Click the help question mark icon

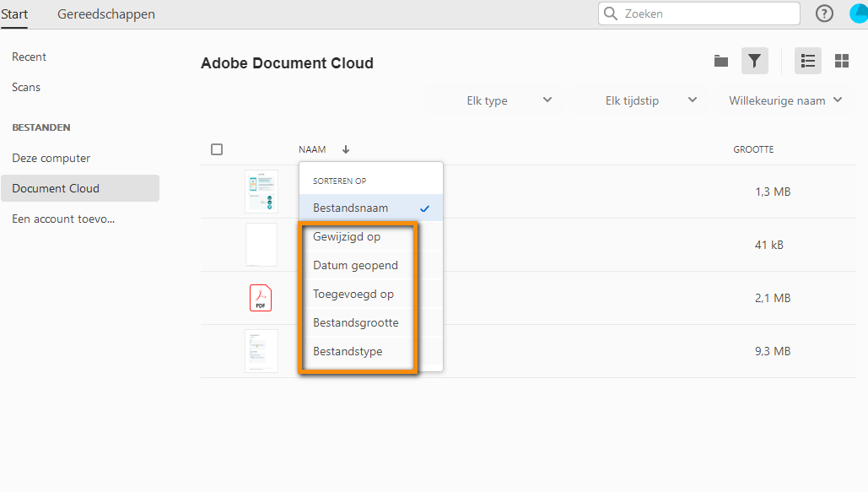[x=824, y=14]
